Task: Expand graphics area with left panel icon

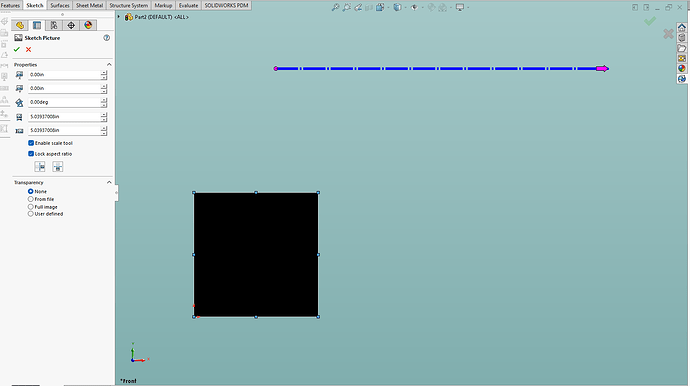Action: coord(635,7)
